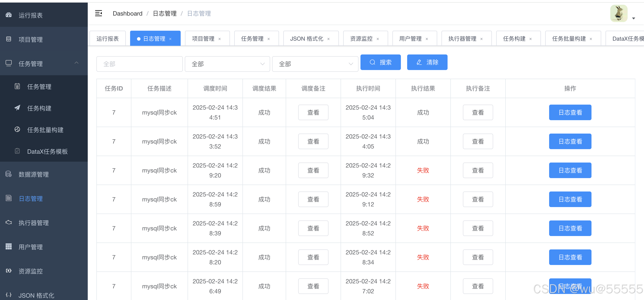Click the 数据源管理 database icon
The width and height of the screenshot is (644, 300).
point(9,174)
